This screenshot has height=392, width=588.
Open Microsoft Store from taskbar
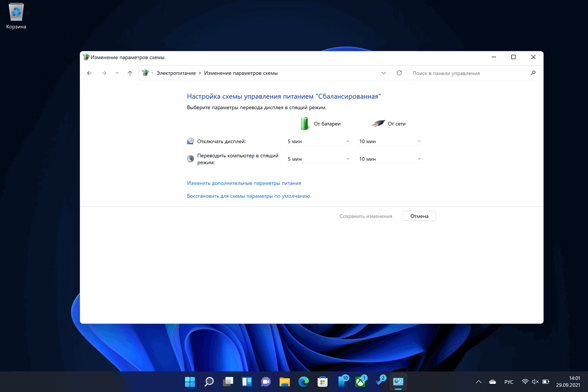(323, 381)
